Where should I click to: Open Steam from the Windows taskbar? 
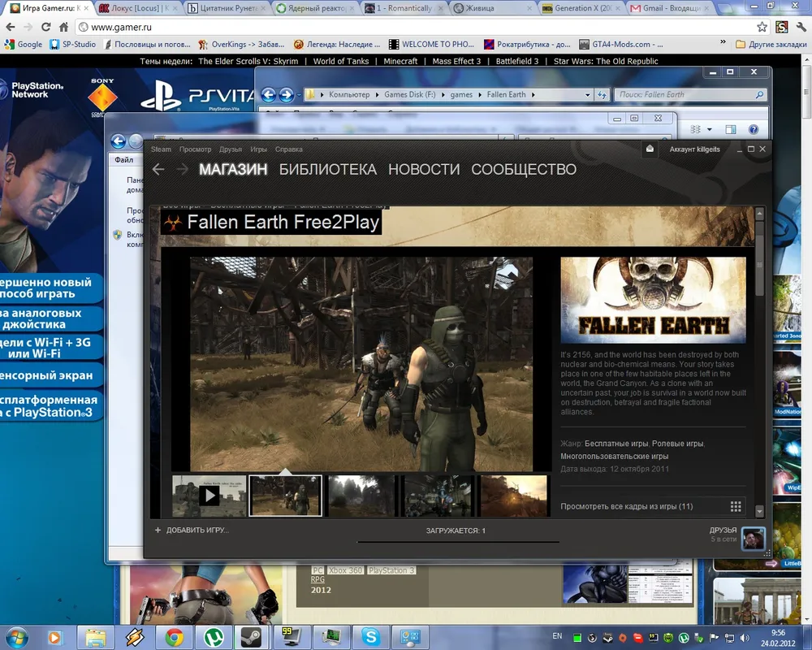point(248,637)
